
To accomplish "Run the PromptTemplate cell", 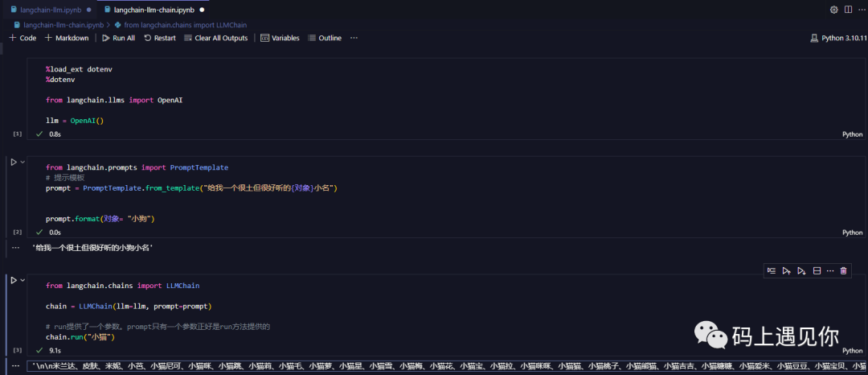I will point(14,163).
